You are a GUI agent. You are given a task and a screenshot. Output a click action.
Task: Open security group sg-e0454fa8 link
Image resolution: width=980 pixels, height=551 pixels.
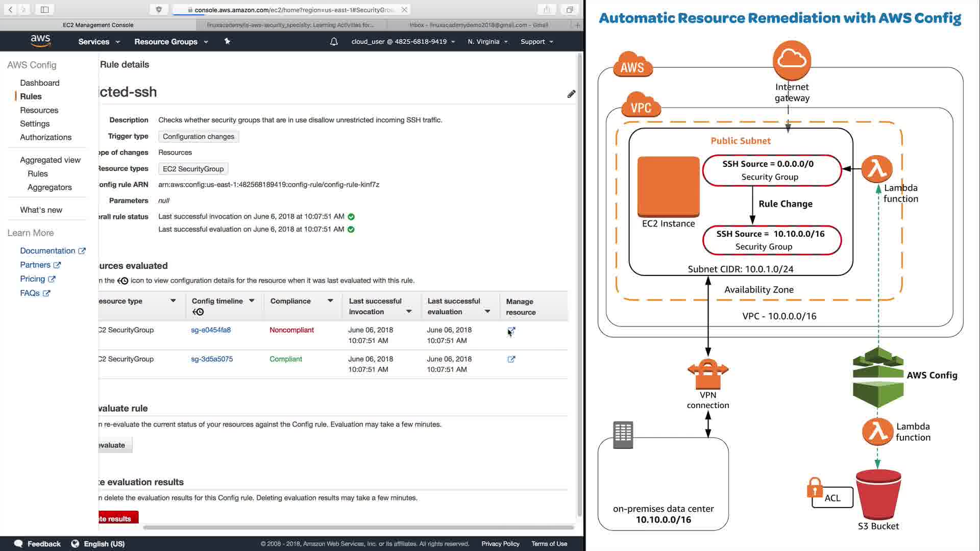point(211,330)
